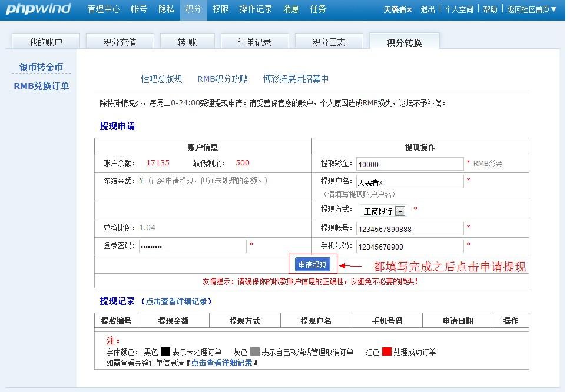Screen dimensions: 570x392
Task: Switch to the 积分充值 tab
Action: tap(120, 42)
